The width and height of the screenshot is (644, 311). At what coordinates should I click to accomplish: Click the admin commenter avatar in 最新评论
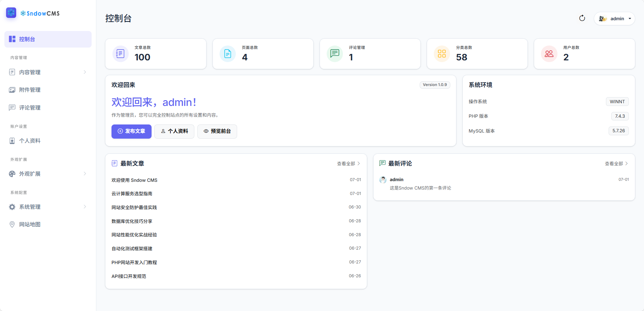(x=383, y=180)
